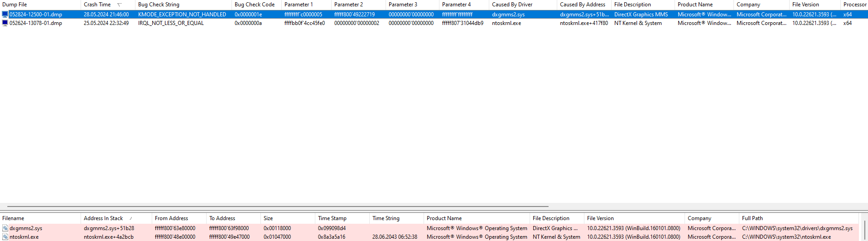Click the path C:\WINDOWS\system32\ntoskrnl.exe
This screenshot has width=868, height=241.
pos(786,237)
